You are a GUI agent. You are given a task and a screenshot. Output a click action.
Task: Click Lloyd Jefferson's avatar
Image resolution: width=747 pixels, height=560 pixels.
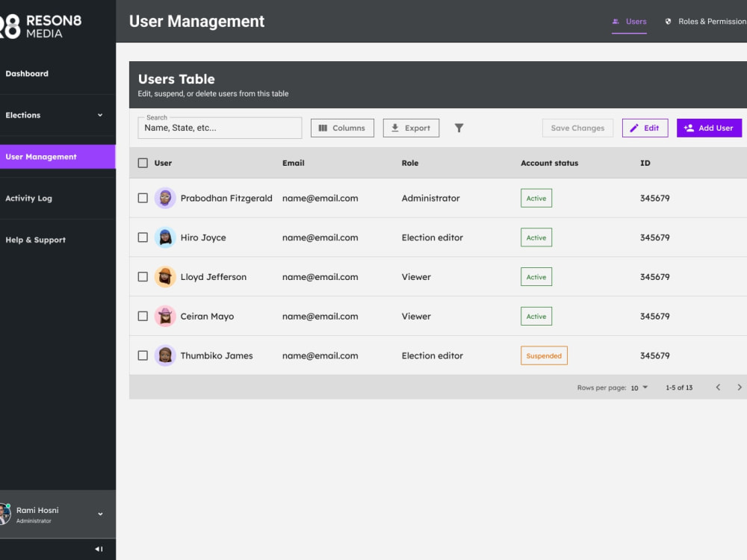click(165, 277)
